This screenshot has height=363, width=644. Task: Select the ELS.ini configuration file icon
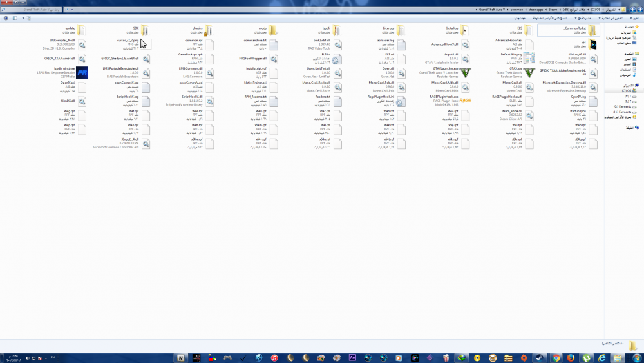(x=337, y=59)
